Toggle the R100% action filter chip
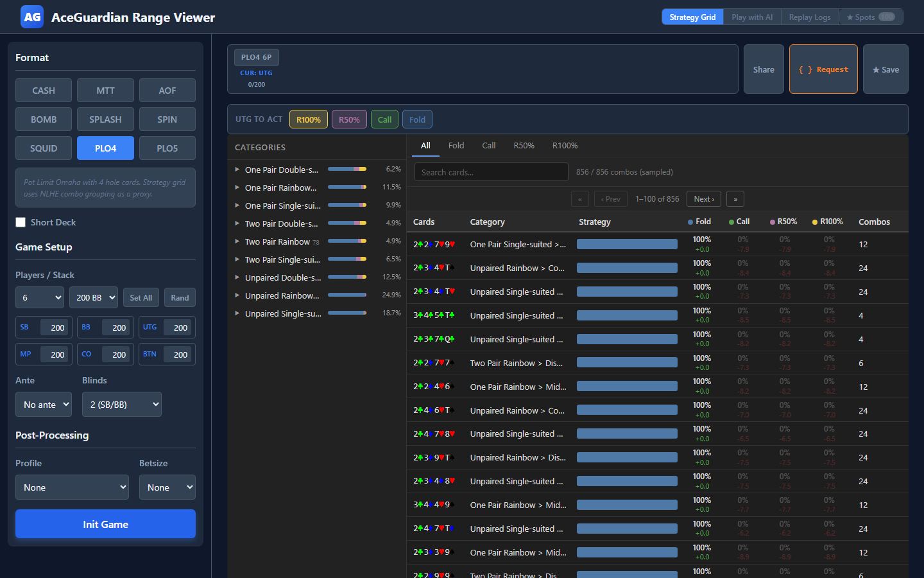The image size is (924, 578). point(309,119)
